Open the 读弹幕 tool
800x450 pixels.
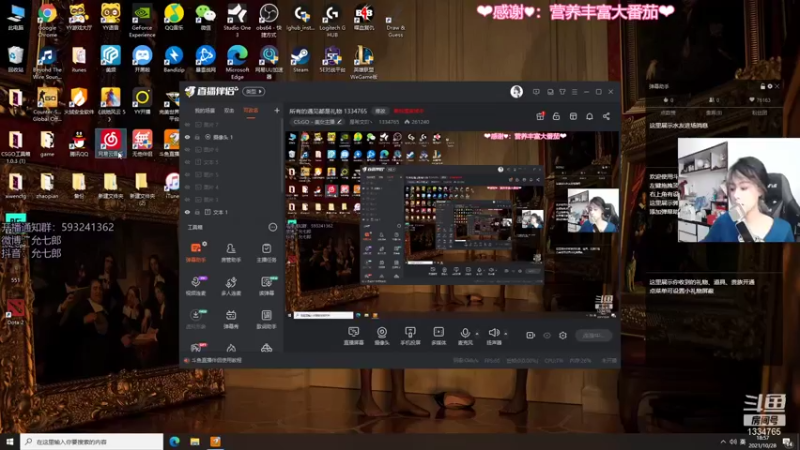(266, 286)
